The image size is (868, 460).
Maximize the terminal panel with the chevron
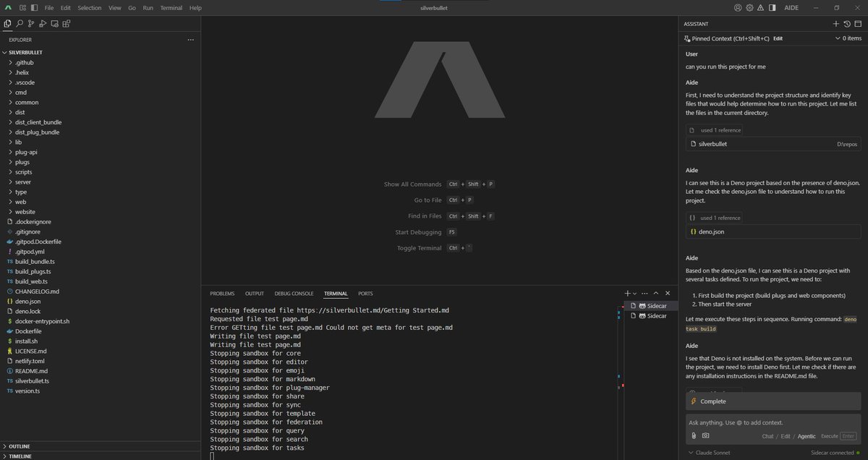coord(656,293)
